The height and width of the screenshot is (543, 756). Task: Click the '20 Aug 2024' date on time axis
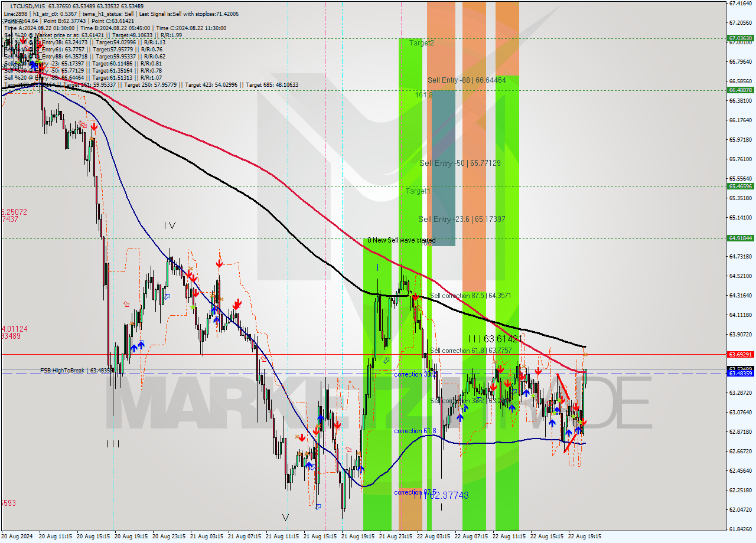coord(17,537)
